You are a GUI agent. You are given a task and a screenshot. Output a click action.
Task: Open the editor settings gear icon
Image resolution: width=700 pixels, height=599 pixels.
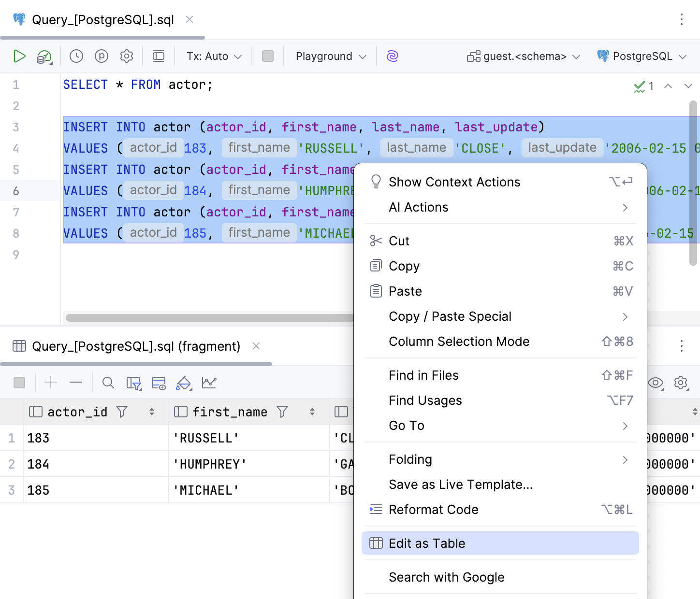[127, 56]
